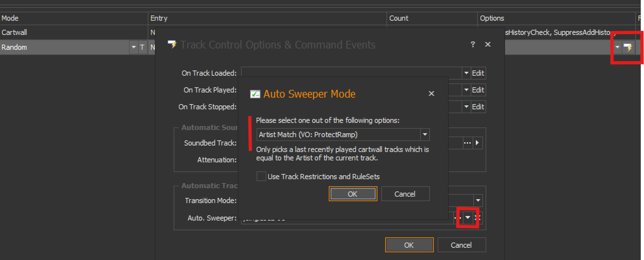Expand the Artist Match mode dropdown

[425, 135]
